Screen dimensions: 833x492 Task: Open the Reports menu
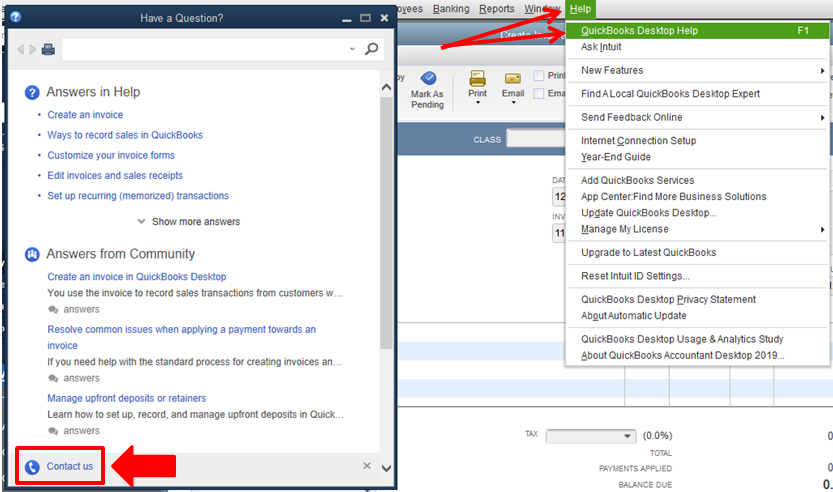pos(497,9)
